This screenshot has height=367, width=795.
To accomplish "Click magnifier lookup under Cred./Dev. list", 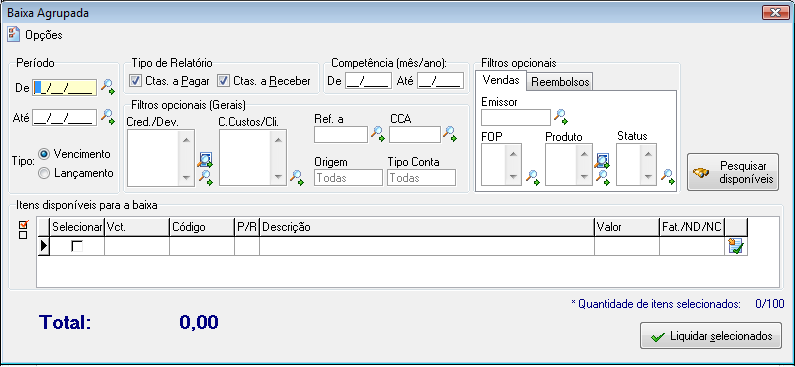I will (205, 177).
